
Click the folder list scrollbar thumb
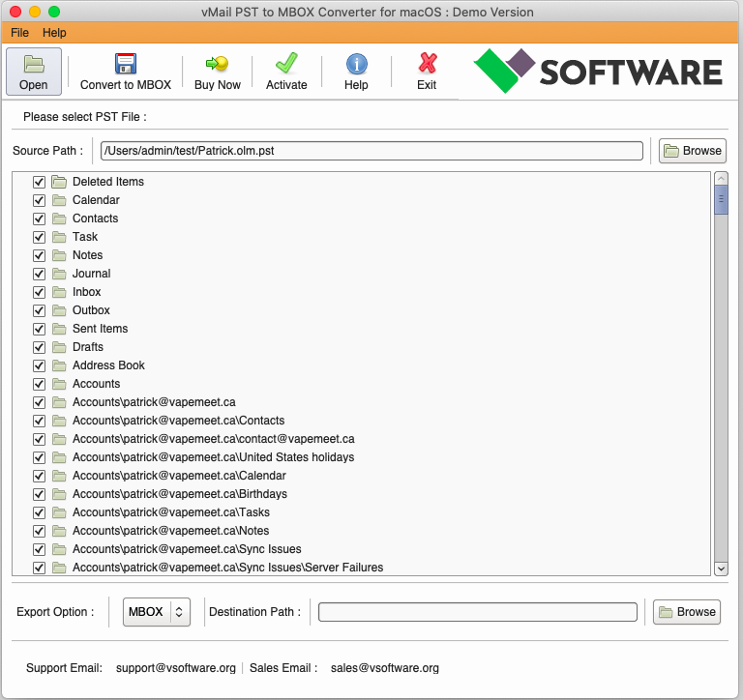[721, 200]
